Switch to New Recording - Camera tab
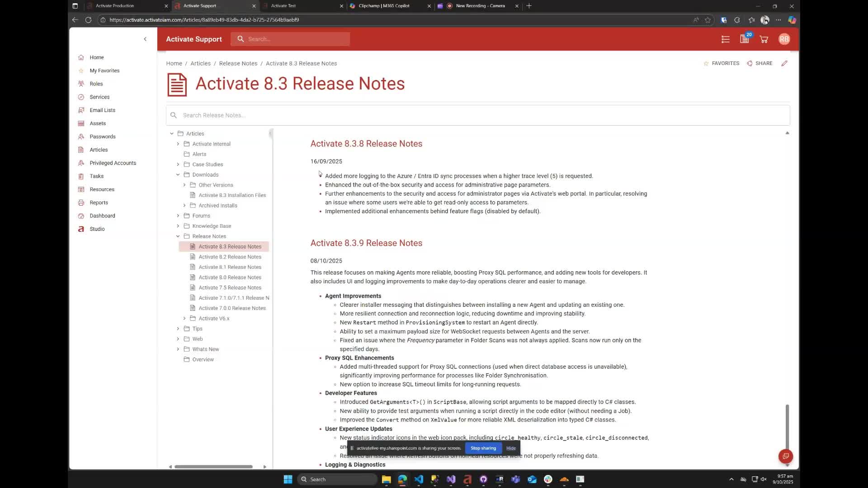Image resolution: width=868 pixels, height=488 pixels. 478,6
